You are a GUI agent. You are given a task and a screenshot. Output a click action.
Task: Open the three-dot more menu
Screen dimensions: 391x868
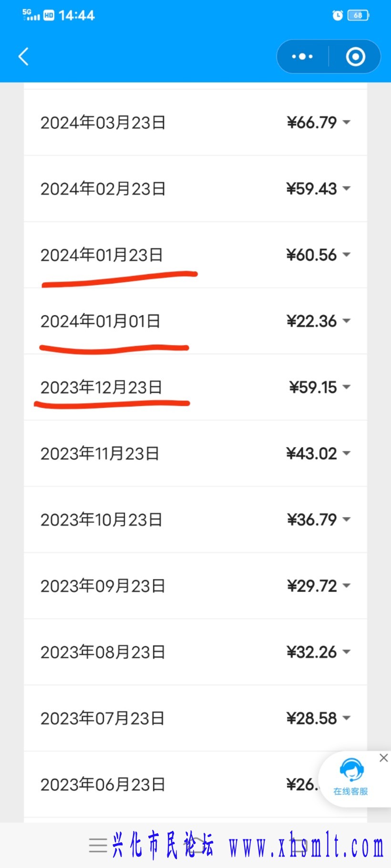[x=302, y=56]
